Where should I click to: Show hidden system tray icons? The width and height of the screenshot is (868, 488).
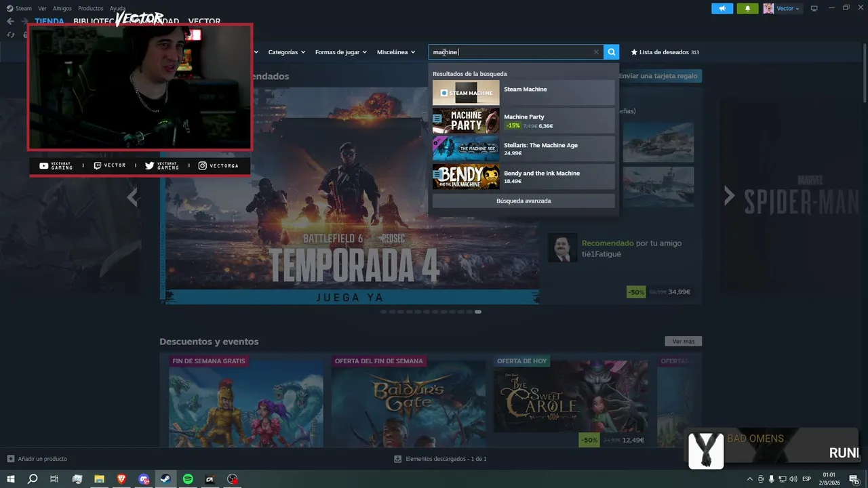pyautogui.click(x=749, y=479)
